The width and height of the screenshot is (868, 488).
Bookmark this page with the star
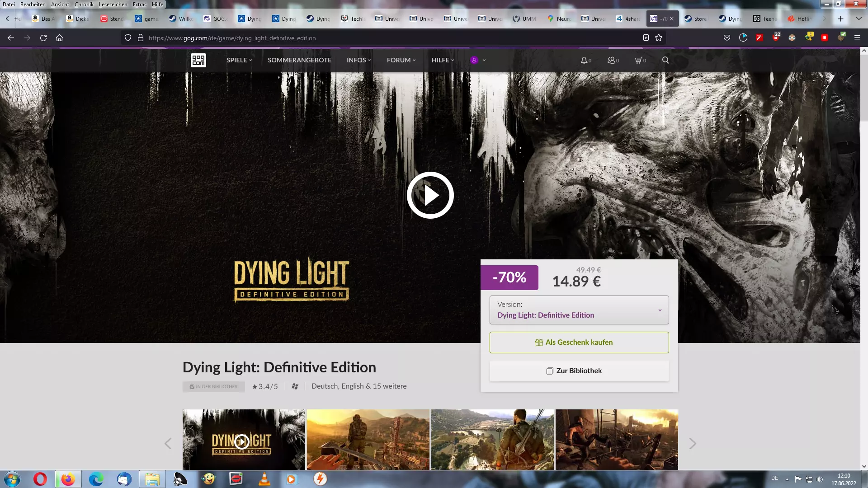coord(659,38)
